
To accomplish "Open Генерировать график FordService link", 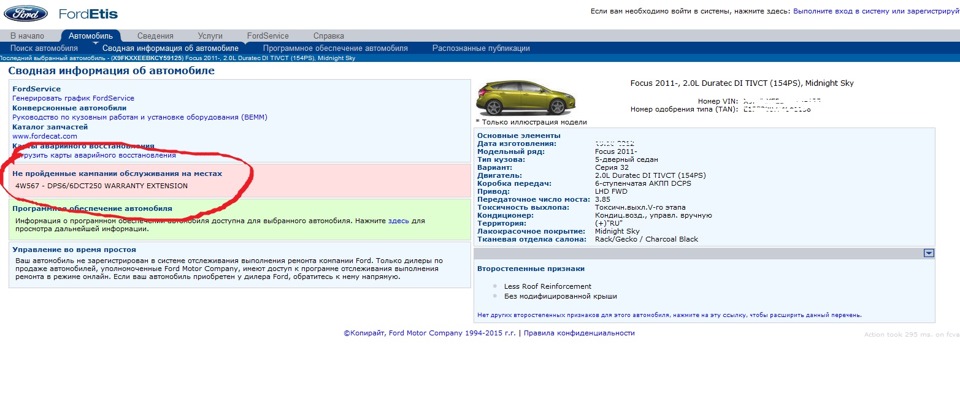I will 73,98.
